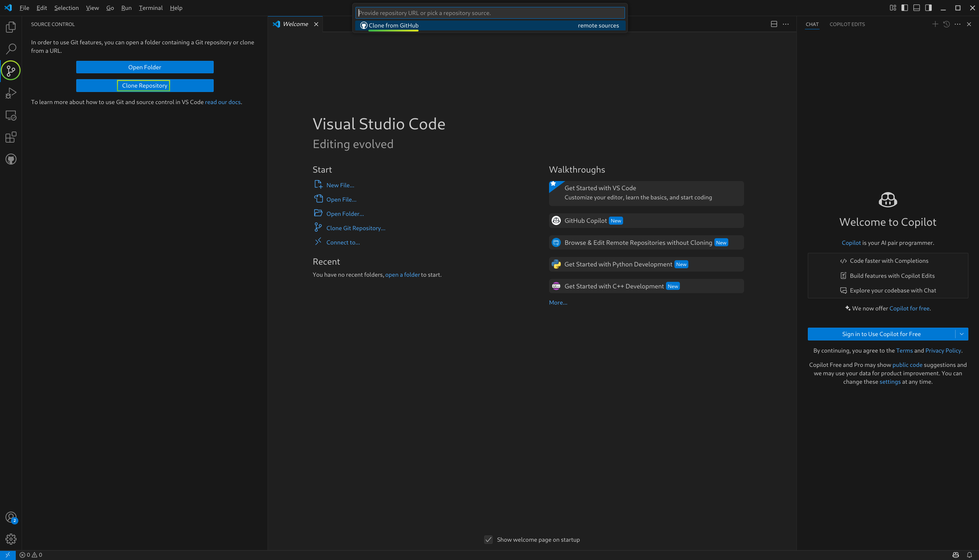Open the Selection menu
The width and height of the screenshot is (979, 560).
coord(66,8)
